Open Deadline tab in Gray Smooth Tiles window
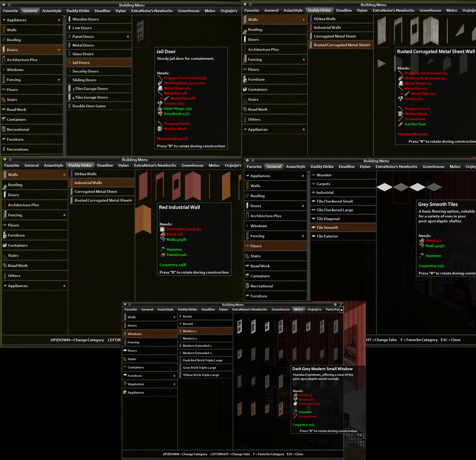 [x=347, y=167]
